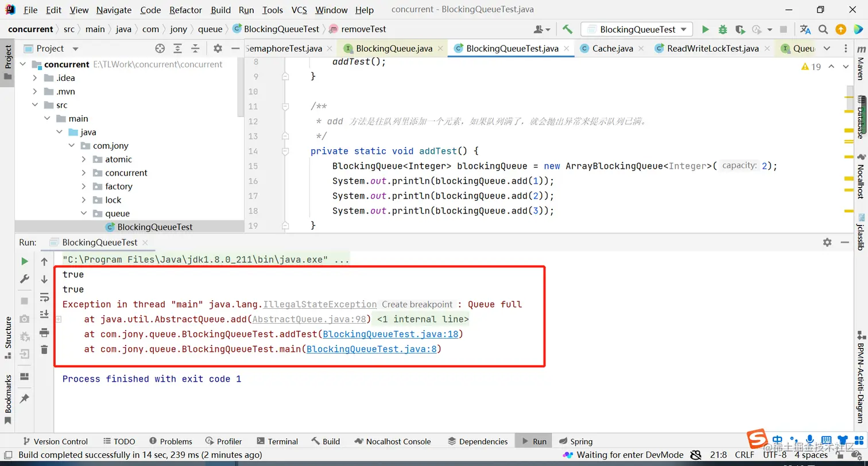Screen dimensions: 868x466
Task: Run BlockingQueueTest with the green toolbar arrow
Action: pos(706,29)
